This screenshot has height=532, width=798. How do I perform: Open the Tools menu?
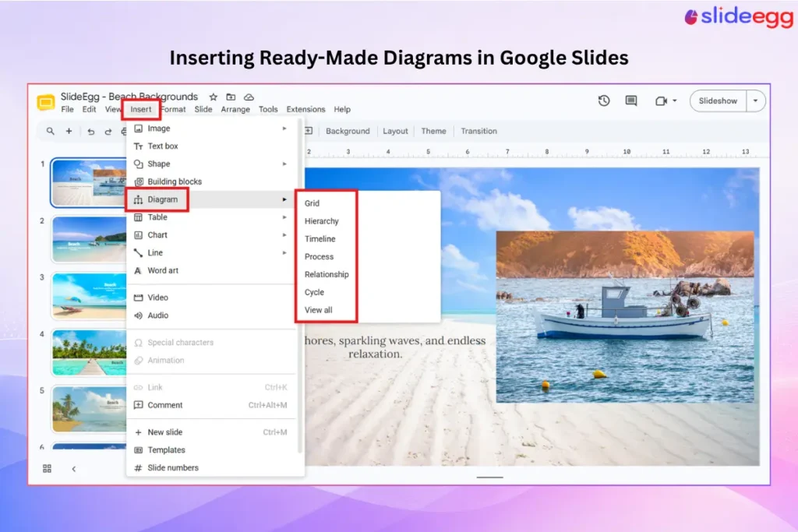[268, 109]
